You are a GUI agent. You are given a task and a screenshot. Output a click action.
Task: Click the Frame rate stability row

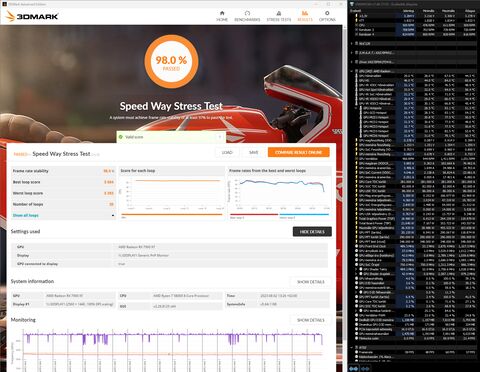pyautogui.click(x=63, y=171)
